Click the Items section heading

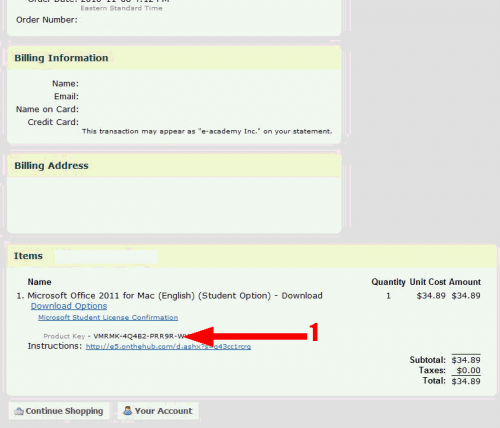tap(28, 256)
